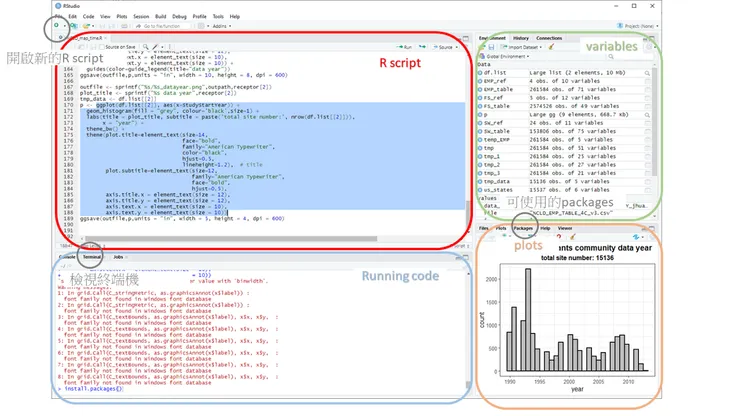Switch to the History tab
Screen dimensions: 740x416
(521, 38)
